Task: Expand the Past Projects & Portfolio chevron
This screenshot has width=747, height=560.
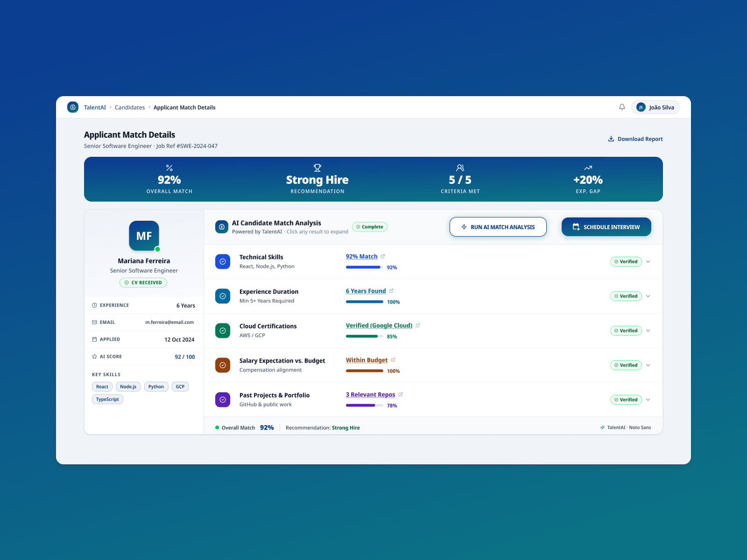Action: [648, 400]
